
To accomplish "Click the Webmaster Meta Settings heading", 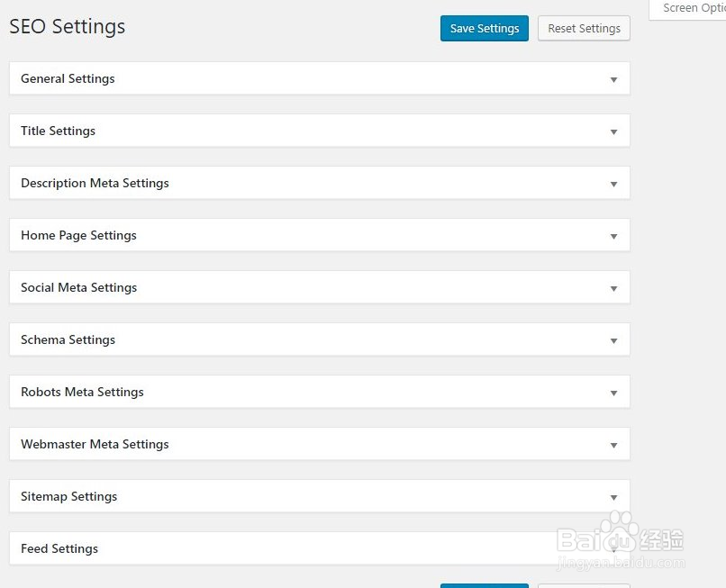I will [x=95, y=445].
